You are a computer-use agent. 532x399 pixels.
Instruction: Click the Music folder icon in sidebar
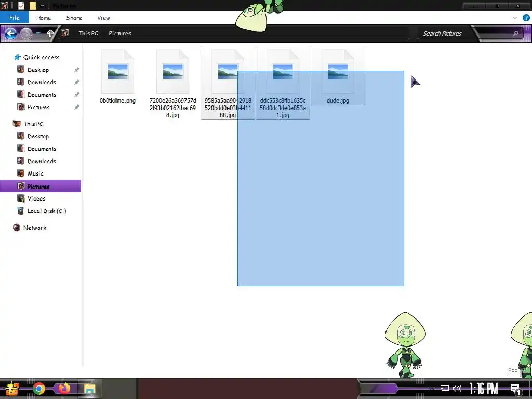coord(21,174)
